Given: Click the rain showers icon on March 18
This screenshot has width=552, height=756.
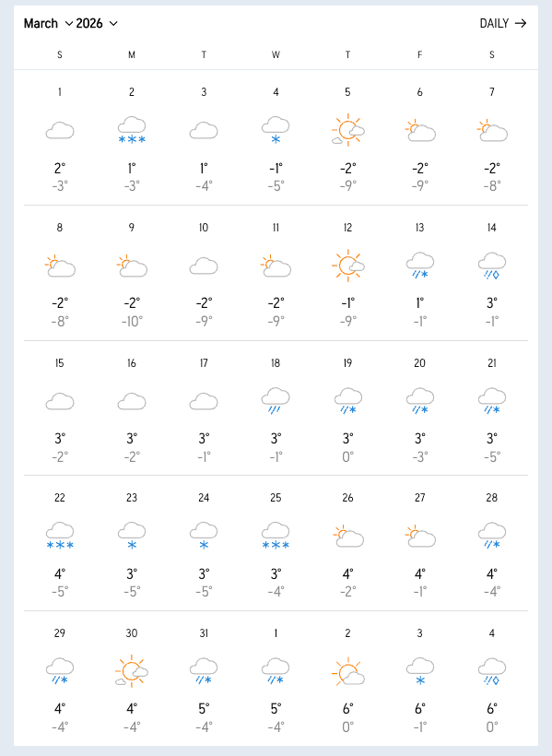Looking at the screenshot, I should click(276, 399).
